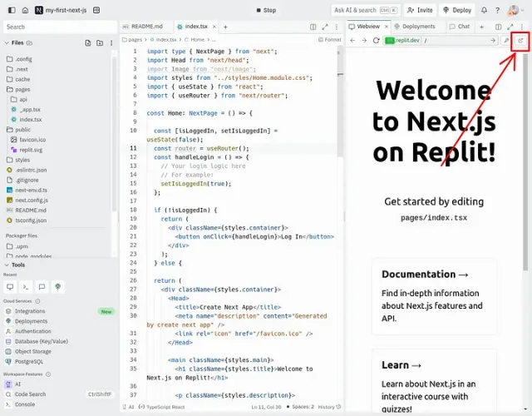The height and width of the screenshot is (416, 532).
Task: Click the Invite button
Action: click(x=420, y=10)
